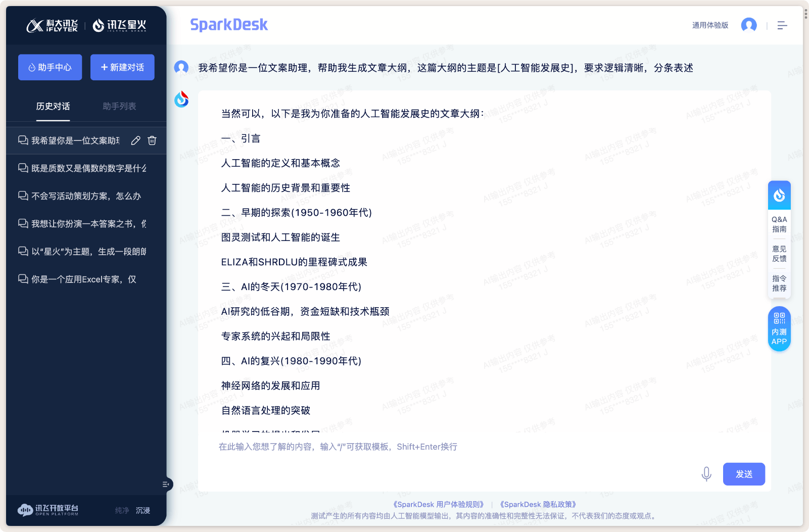Screen dimensions: 809x532
Task: Delete the conversation using the trash icon
Action: pos(152,140)
